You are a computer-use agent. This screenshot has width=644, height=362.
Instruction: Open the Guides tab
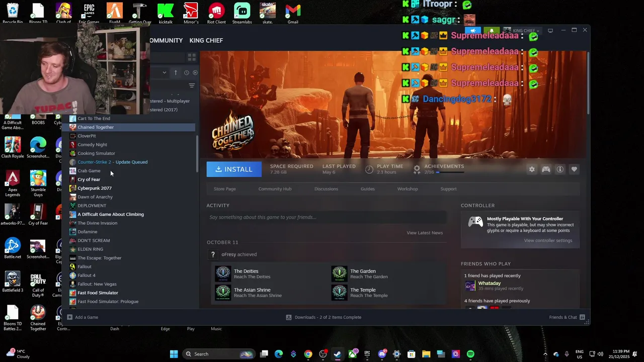click(x=367, y=189)
